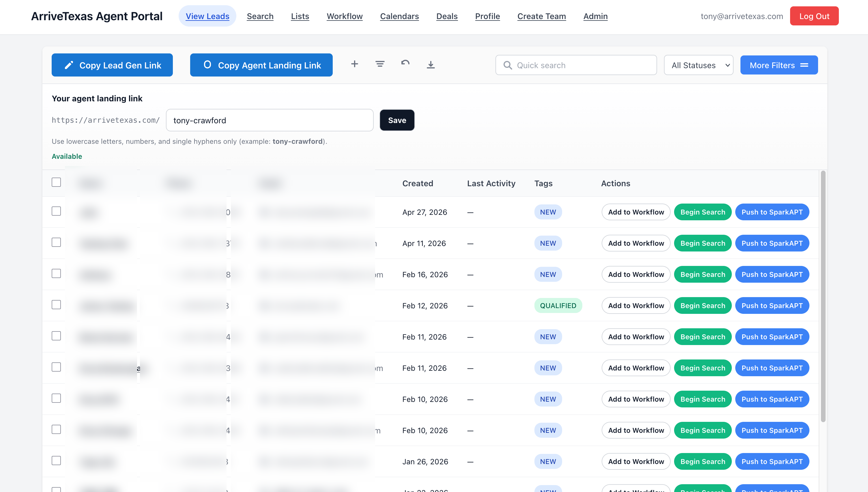This screenshot has height=492, width=868.
Task: Go to the Deals page
Action: coord(447,16)
